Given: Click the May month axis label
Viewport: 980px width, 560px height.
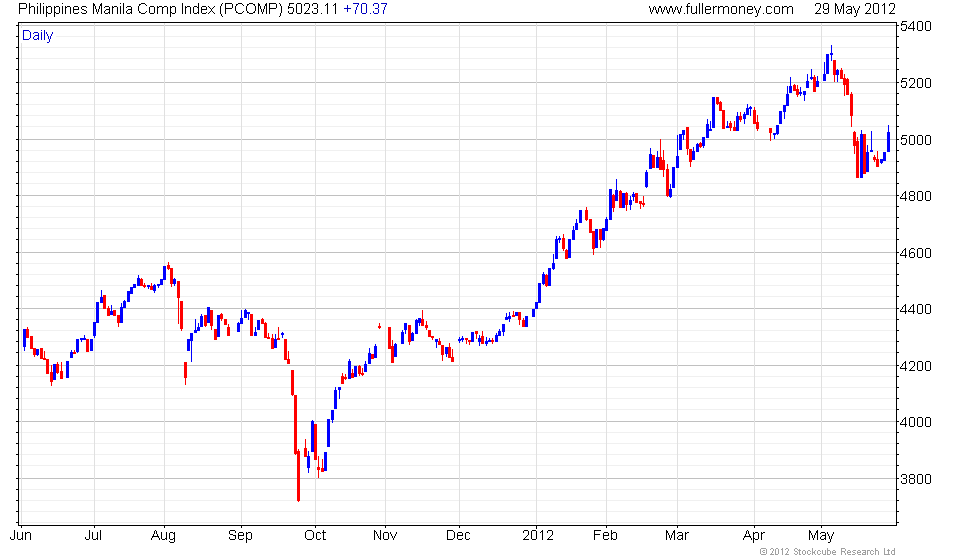Looking at the screenshot, I should click(x=821, y=536).
